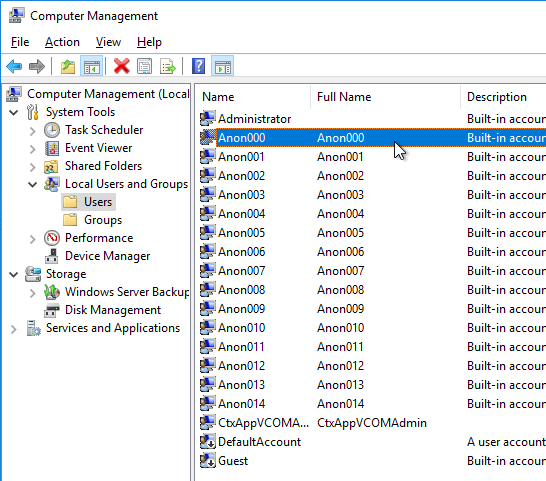Screen dimensions: 546x481
Task: Click the red Delete toolbar icon
Action: pos(122,66)
